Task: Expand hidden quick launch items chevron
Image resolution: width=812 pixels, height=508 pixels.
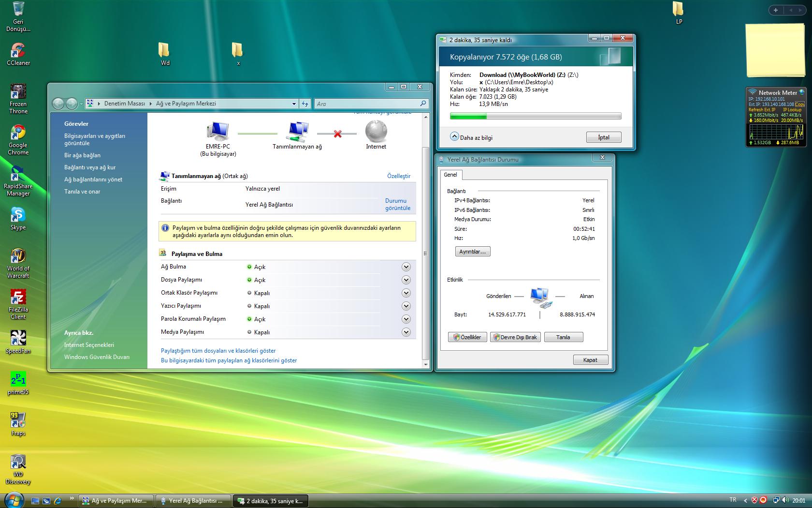Action: pyautogui.click(x=72, y=498)
